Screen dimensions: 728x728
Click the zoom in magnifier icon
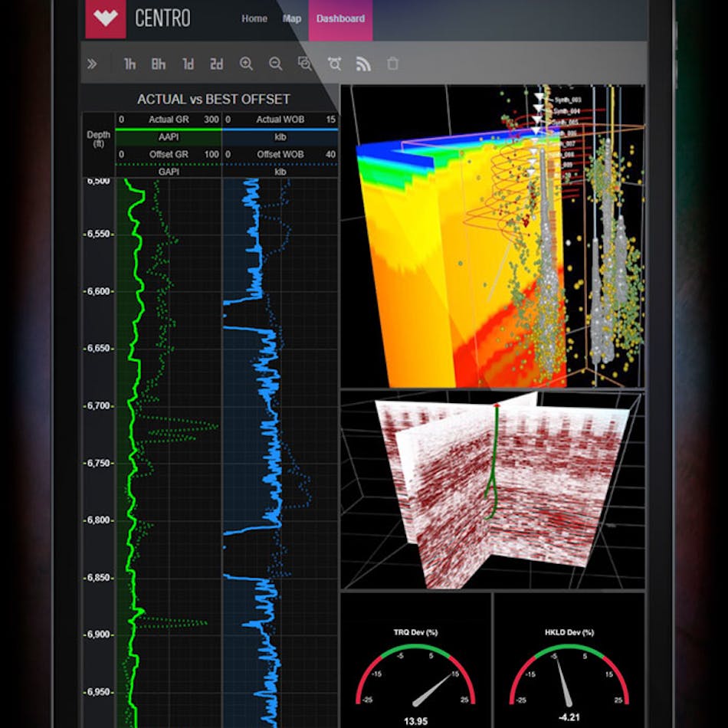tap(246, 64)
